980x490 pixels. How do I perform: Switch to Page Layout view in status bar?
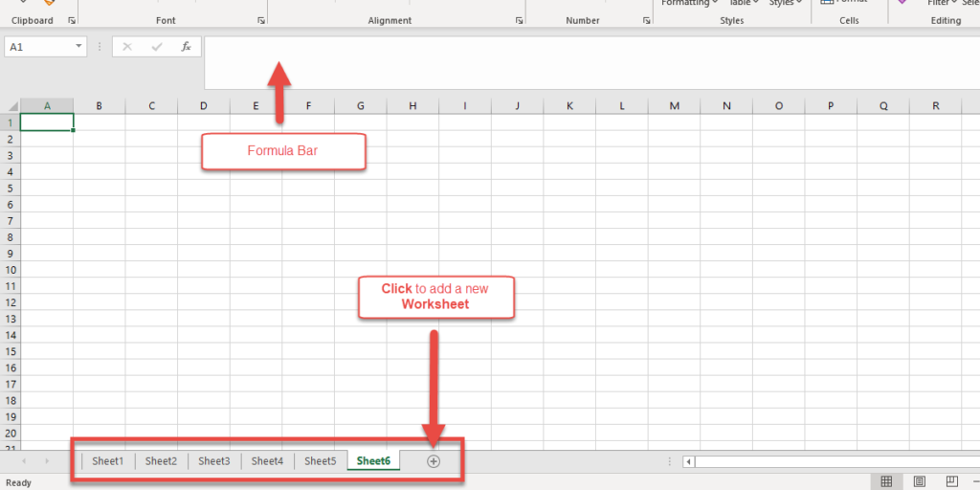coord(920,481)
